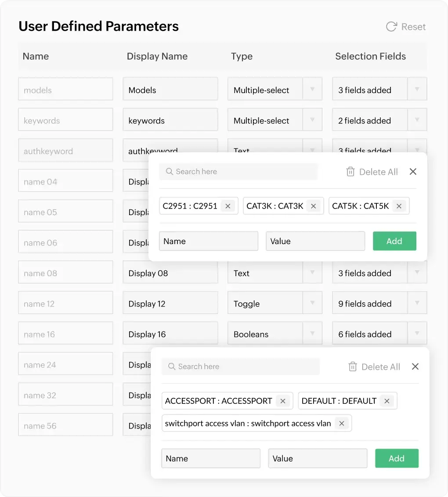This screenshot has width=448, height=497.
Task: Click the name 12 field
Action: 65,303
